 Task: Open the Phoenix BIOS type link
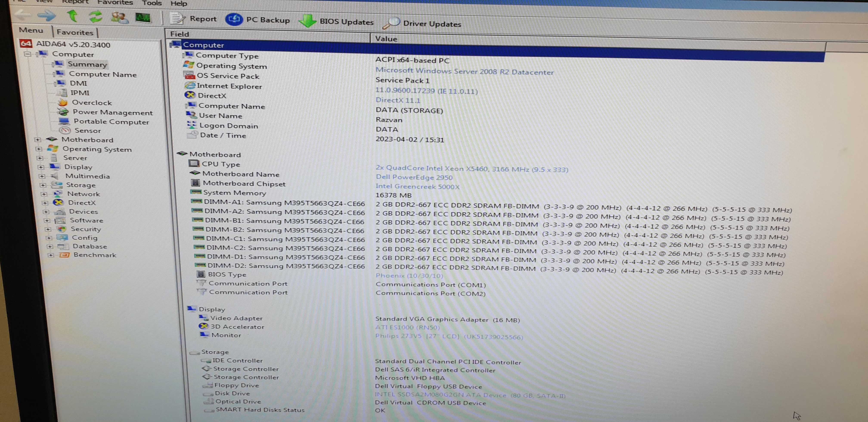[x=409, y=276]
